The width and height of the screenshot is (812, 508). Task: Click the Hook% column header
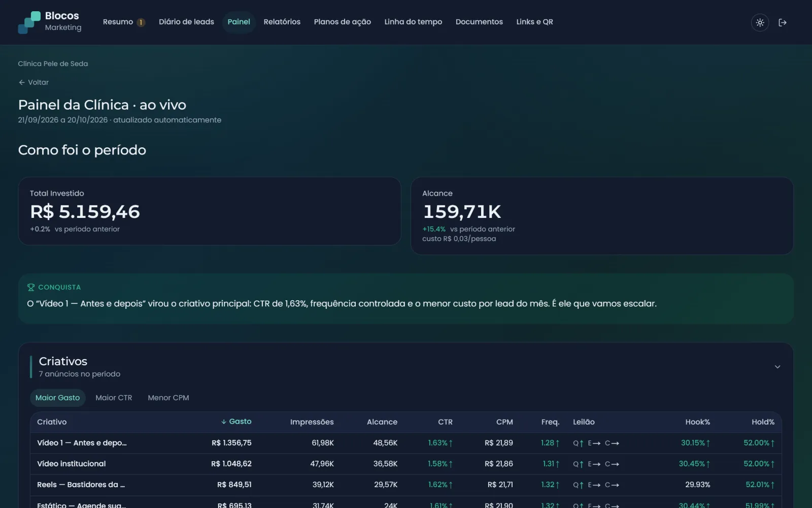pyautogui.click(x=697, y=422)
